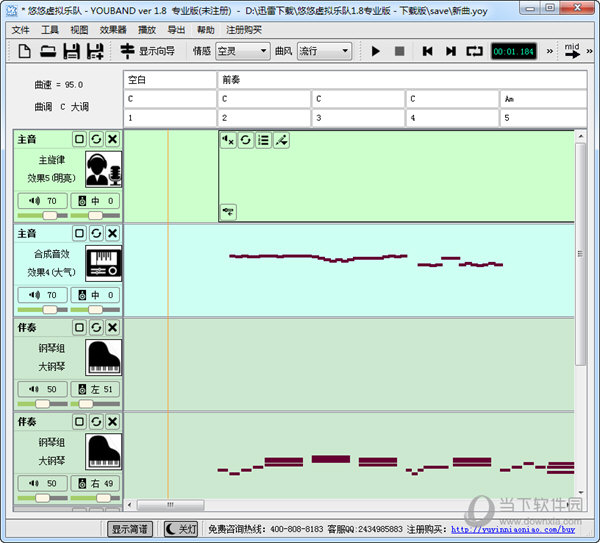Click the refresh icon on the 合成音效 track
The width and height of the screenshot is (600, 543).
[x=96, y=233]
